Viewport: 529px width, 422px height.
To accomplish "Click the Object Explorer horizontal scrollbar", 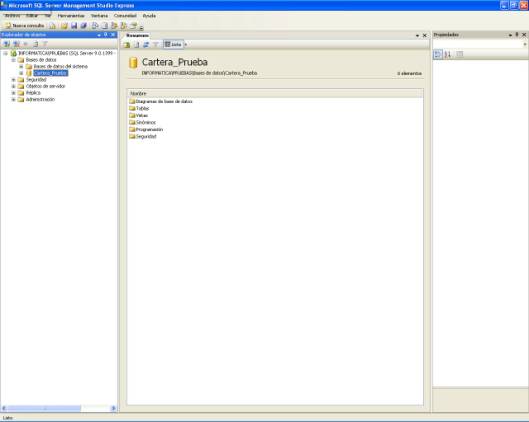I will (59, 408).
